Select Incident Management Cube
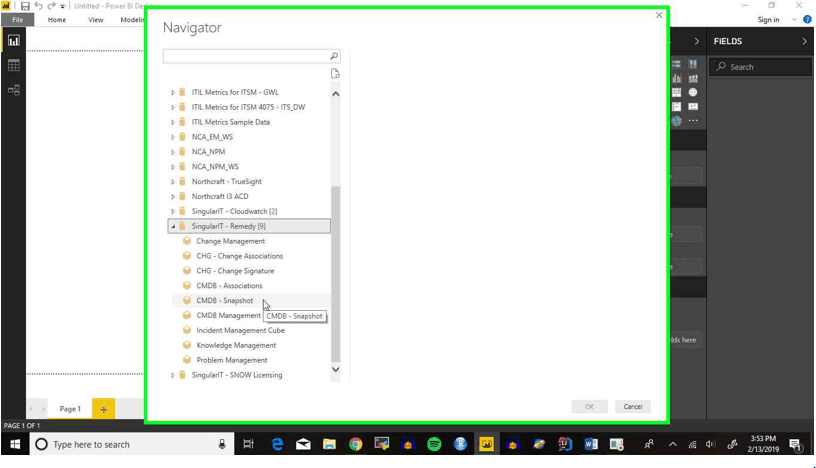Viewport: 816px width, 468px height. click(240, 331)
